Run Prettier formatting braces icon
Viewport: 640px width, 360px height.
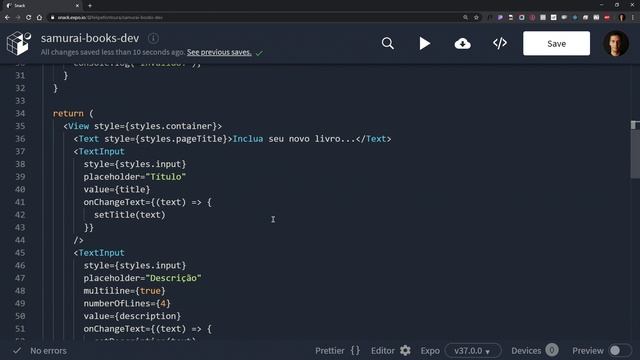[356, 351]
